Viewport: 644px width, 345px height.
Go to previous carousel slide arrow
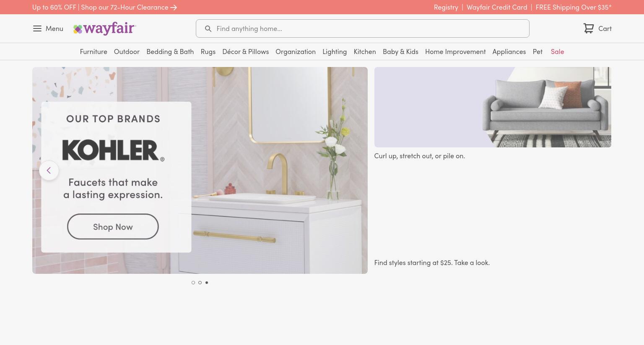49,170
